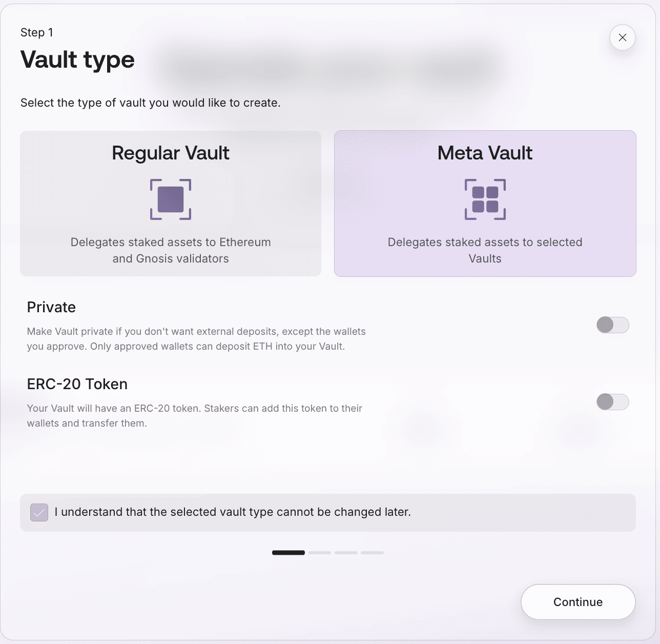This screenshot has height=644, width=660.
Task: Click the third step progress indicator
Action: click(x=346, y=553)
